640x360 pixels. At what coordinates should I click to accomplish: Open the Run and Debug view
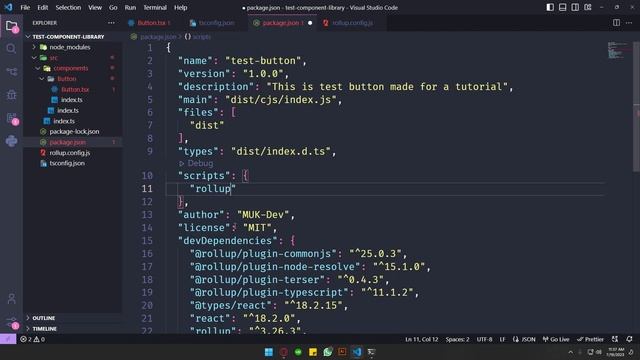click(x=11, y=95)
